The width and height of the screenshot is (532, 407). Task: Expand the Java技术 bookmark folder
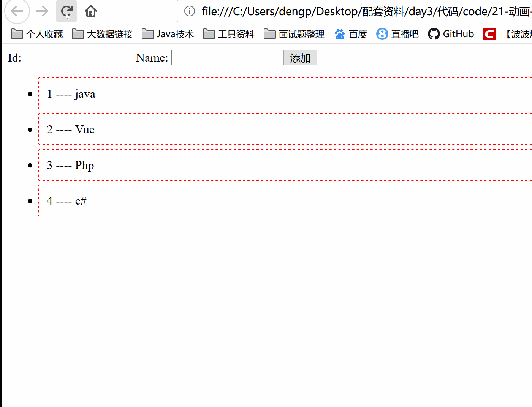(168, 34)
